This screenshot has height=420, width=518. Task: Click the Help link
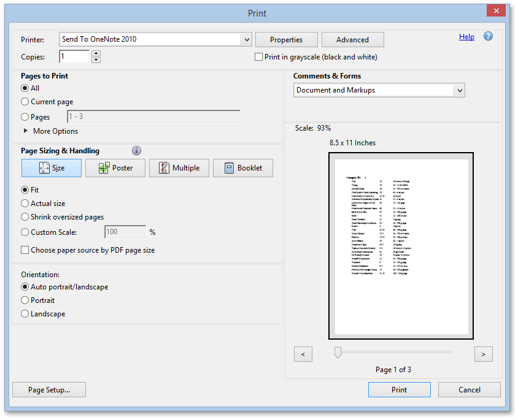coord(466,37)
